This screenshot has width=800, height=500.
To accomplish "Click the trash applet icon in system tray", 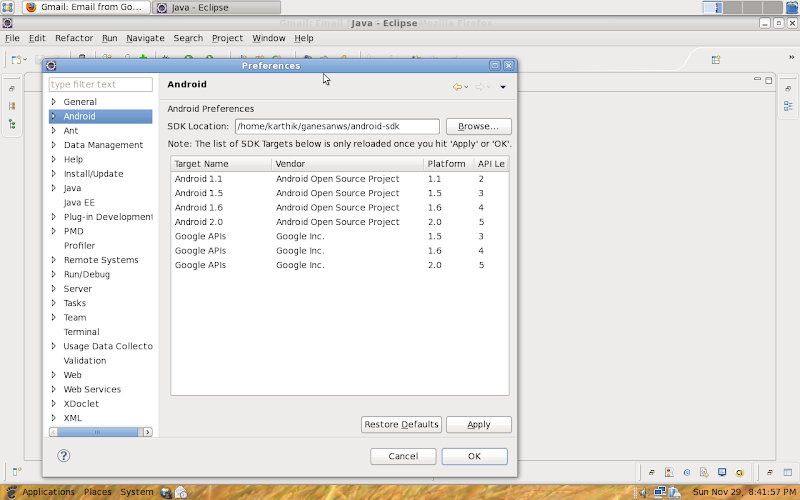I will coord(674,492).
